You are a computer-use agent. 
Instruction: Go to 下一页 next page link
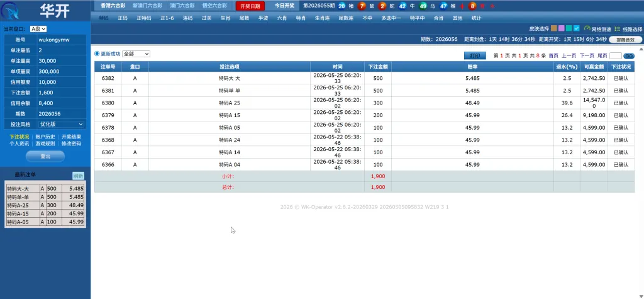pyautogui.click(x=587, y=55)
